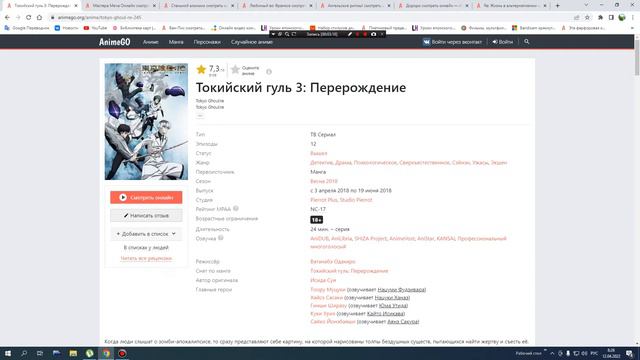This screenshot has width=640, height=360.
Task: Switch to the Re: Жизнь в альтернативном tab
Action: coord(511,6)
